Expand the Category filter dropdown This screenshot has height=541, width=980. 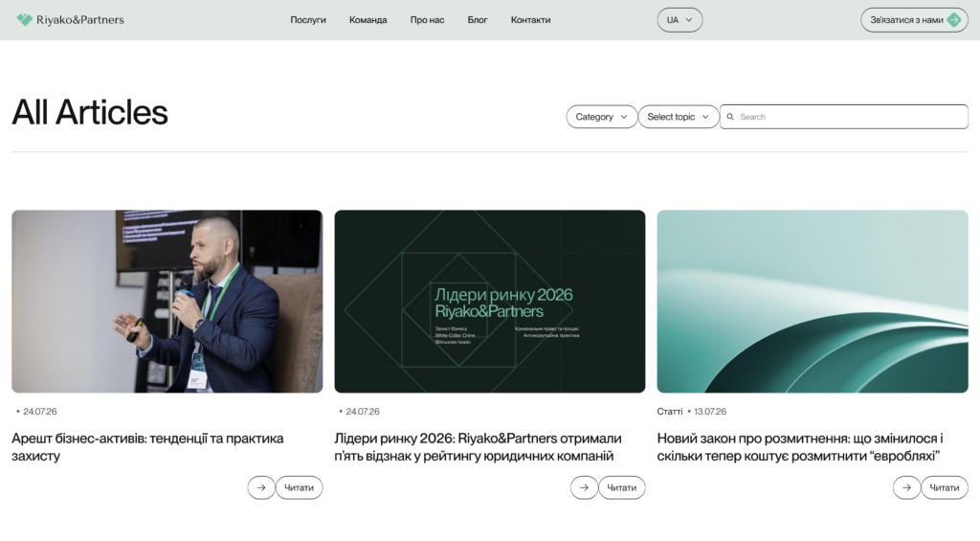point(601,117)
